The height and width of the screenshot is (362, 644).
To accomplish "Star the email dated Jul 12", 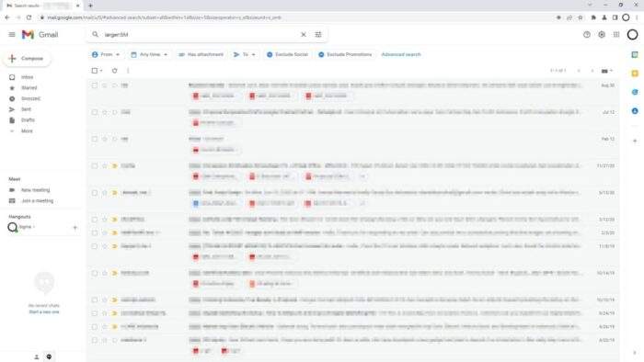I will 105,112.
